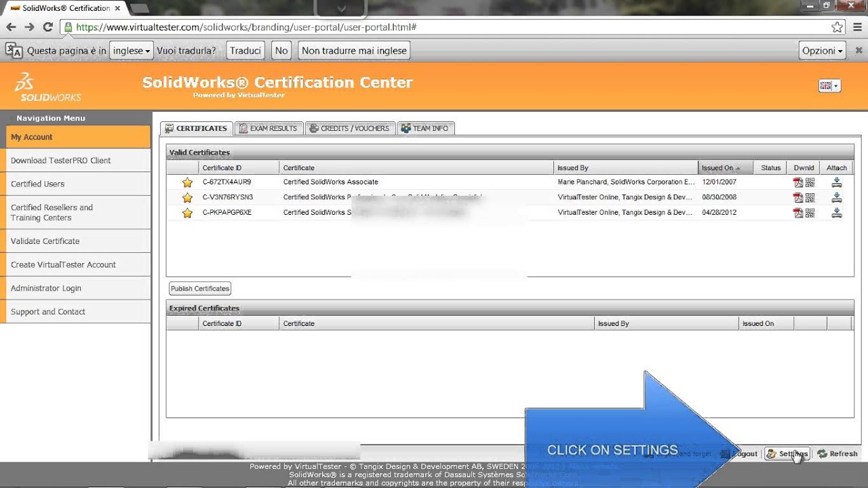This screenshot has width=868, height=488.
Task: Click the Issued On header in Expired Certificates
Action: (766, 323)
